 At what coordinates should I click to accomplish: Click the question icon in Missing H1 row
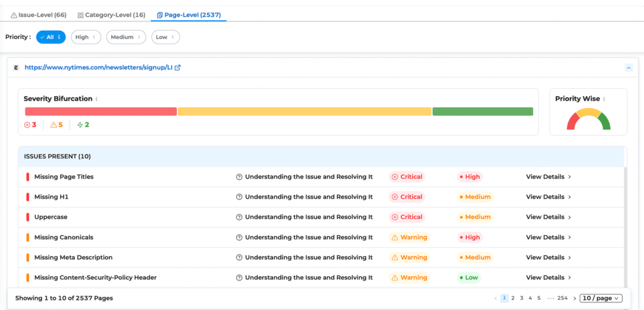pyautogui.click(x=239, y=197)
